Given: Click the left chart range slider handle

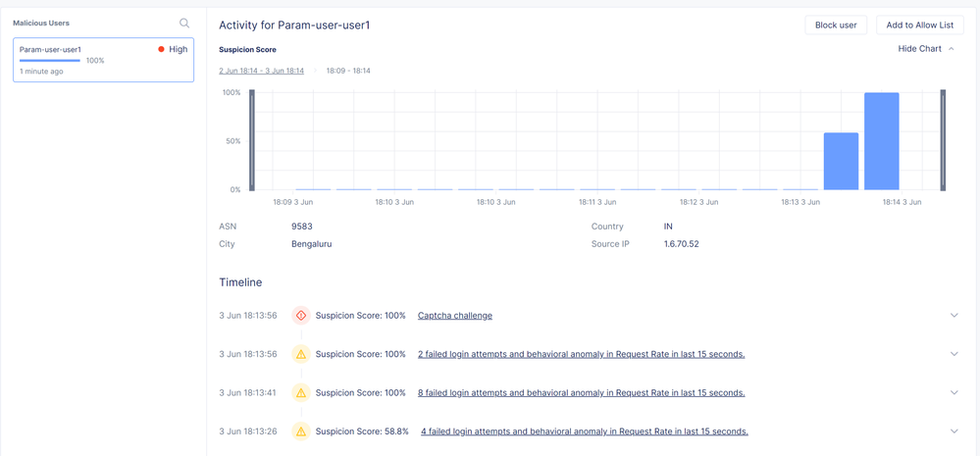Looking at the screenshot, I should pyautogui.click(x=252, y=139).
